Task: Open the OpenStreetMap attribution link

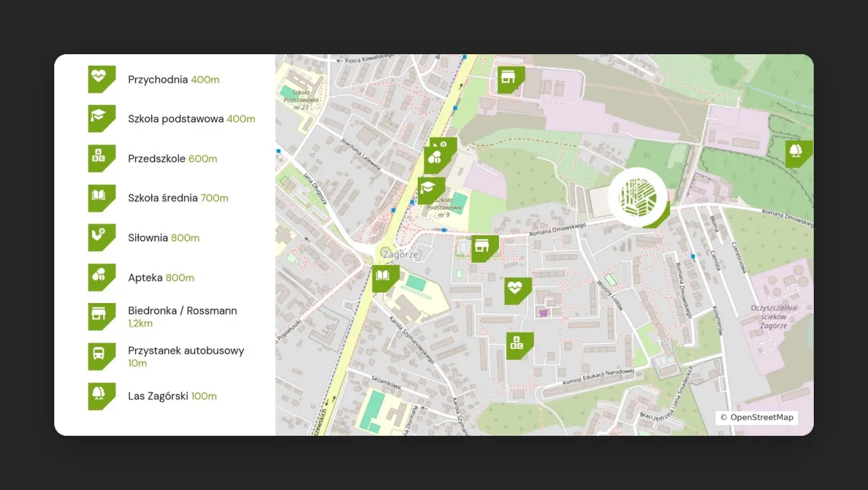Action: 757,417
